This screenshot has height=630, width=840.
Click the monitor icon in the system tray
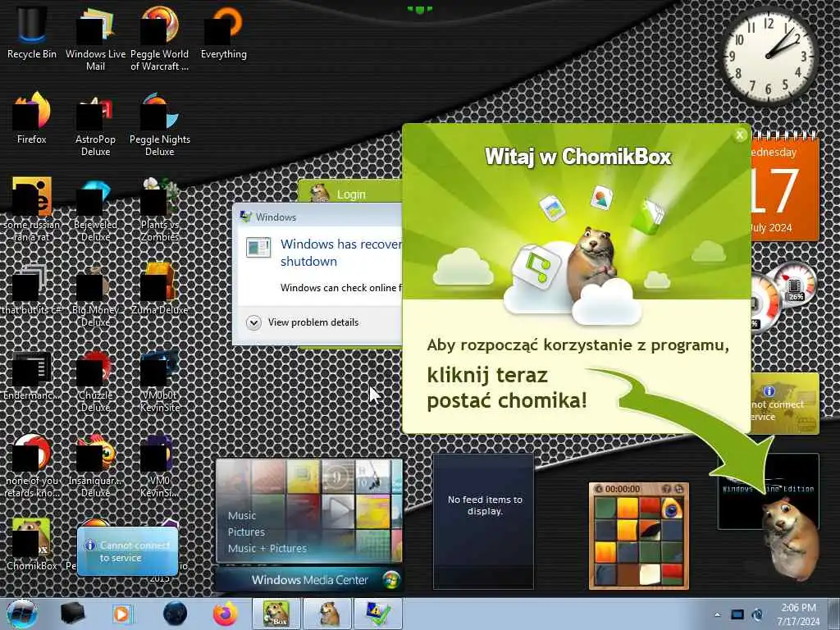[737, 614]
